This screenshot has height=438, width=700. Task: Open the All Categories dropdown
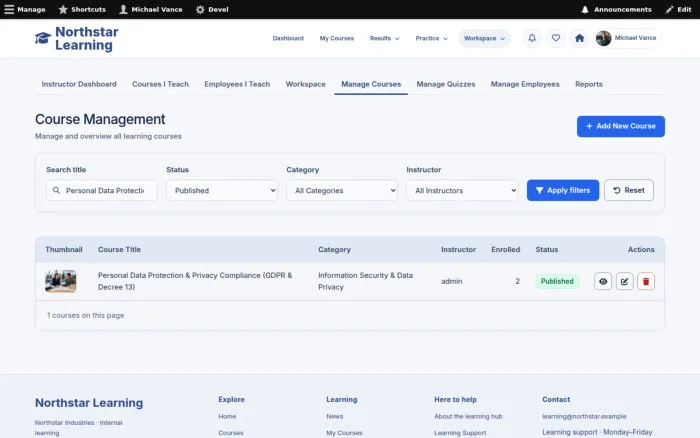pos(342,190)
